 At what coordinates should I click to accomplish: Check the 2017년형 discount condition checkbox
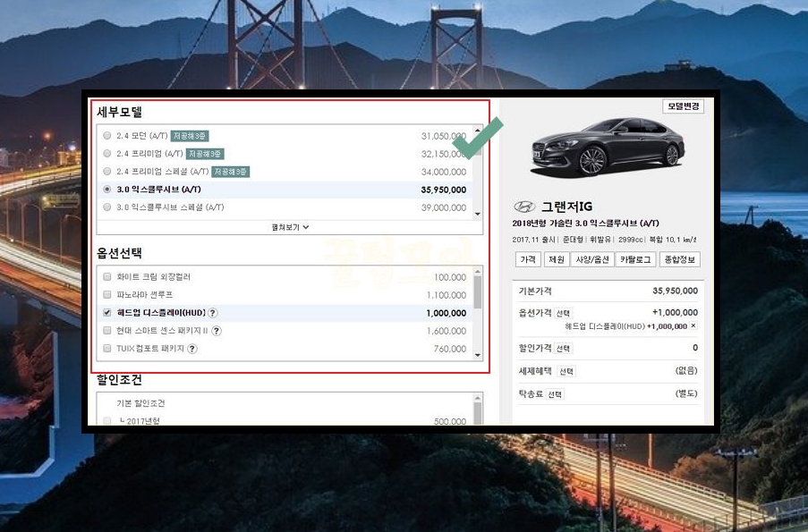[107, 421]
